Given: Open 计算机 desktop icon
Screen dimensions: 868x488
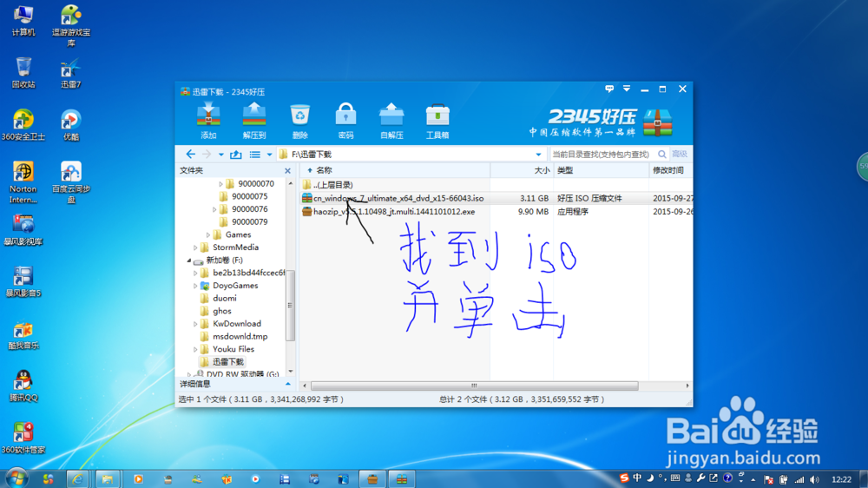Looking at the screenshot, I should [x=23, y=21].
